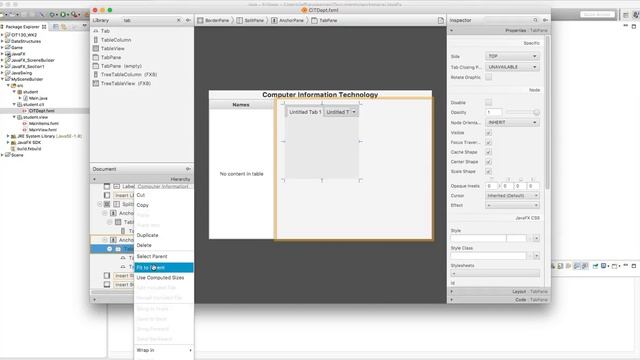The height and width of the screenshot is (360, 640).
Task: Choose Duplicate from context menu
Action: (x=164, y=235)
